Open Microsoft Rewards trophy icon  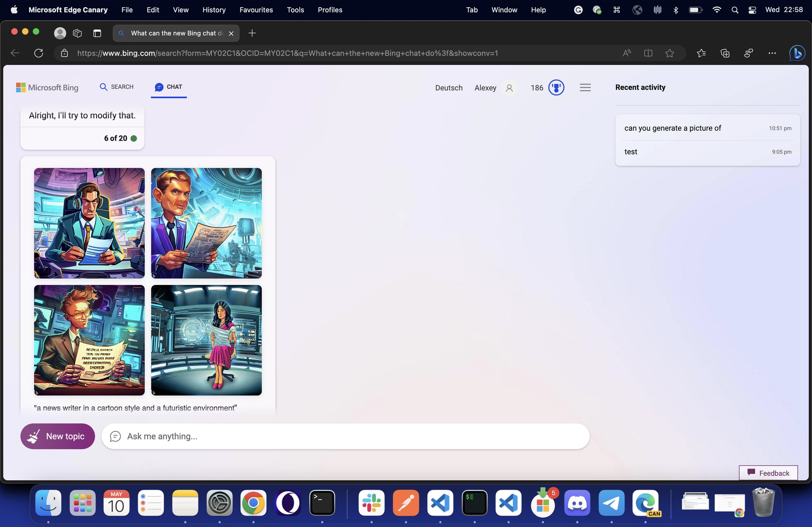pyautogui.click(x=556, y=88)
